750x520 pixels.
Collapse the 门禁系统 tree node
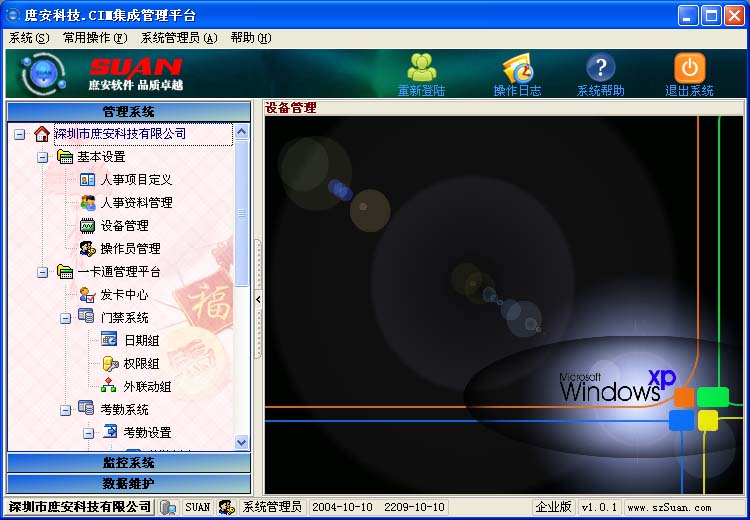(x=65, y=318)
